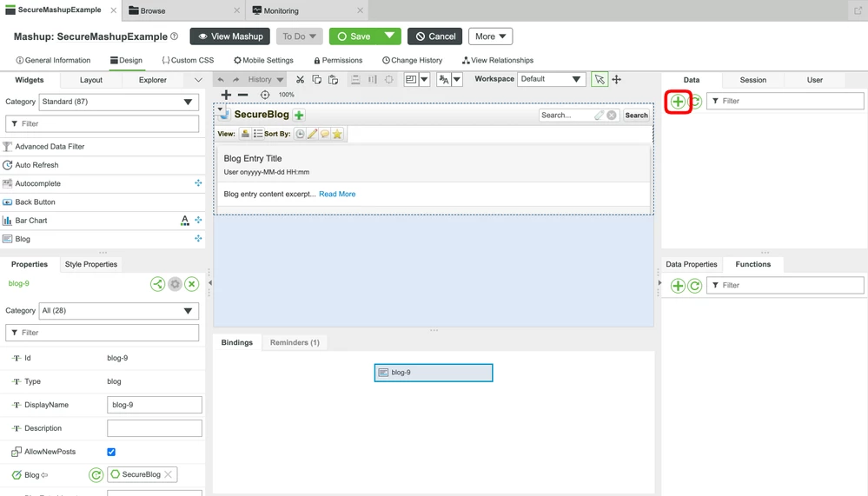
Task: Activate the selection arrow tool
Action: tap(599, 80)
